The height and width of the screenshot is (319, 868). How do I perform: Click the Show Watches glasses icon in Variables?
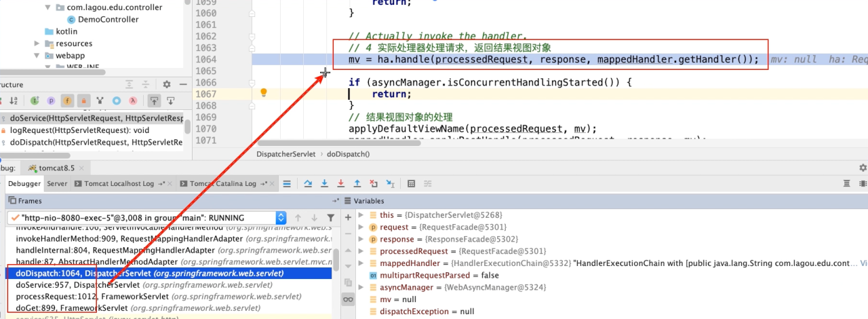coord(349,299)
